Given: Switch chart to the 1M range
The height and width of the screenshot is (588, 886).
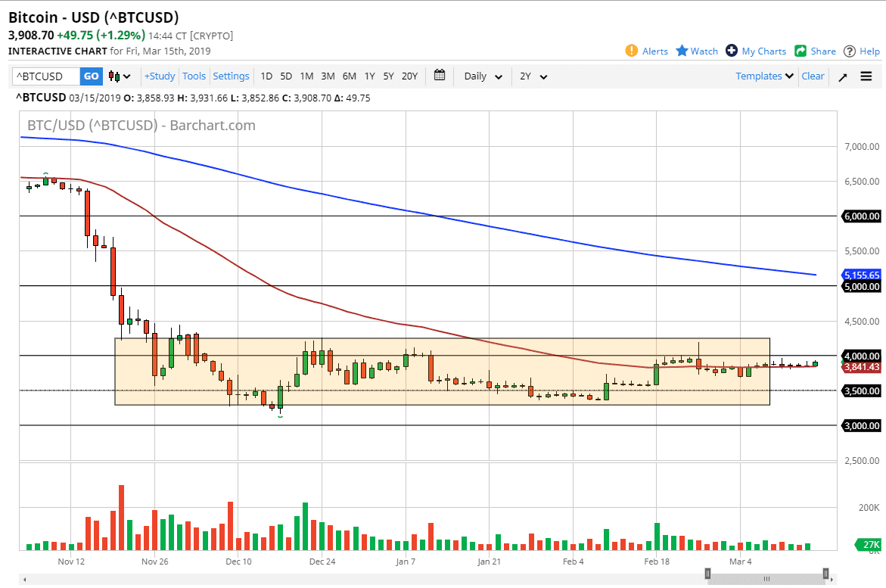Looking at the screenshot, I should (x=306, y=76).
